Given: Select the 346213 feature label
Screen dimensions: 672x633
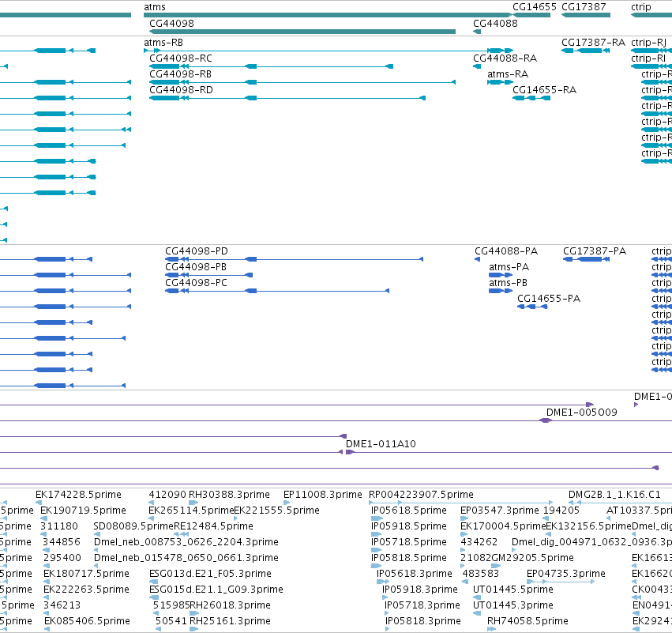Looking at the screenshot, I should [62, 605].
